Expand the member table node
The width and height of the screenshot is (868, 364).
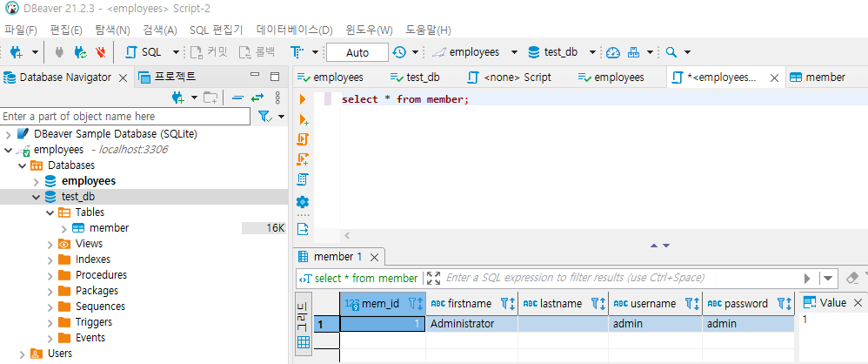(63, 228)
